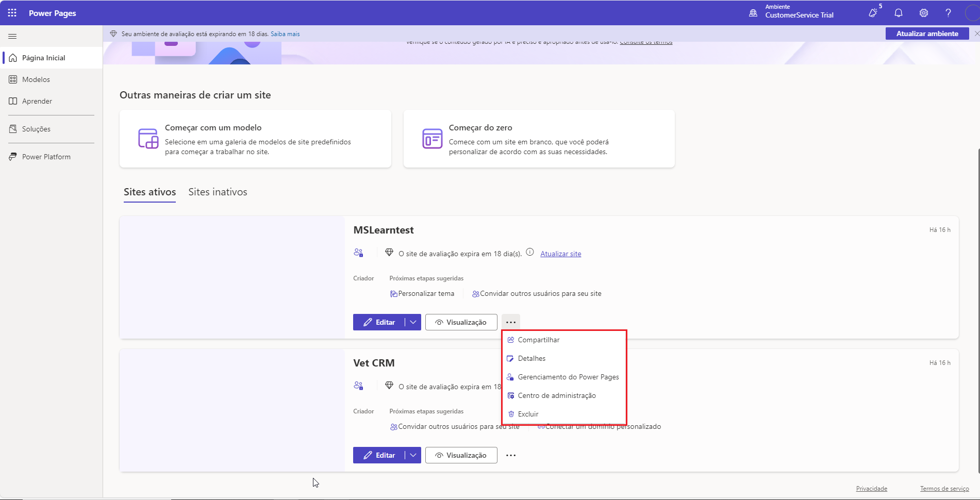Click Personalizar tema for MSLearntest
Viewport: 980px width, 500px height.
(422, 294)
